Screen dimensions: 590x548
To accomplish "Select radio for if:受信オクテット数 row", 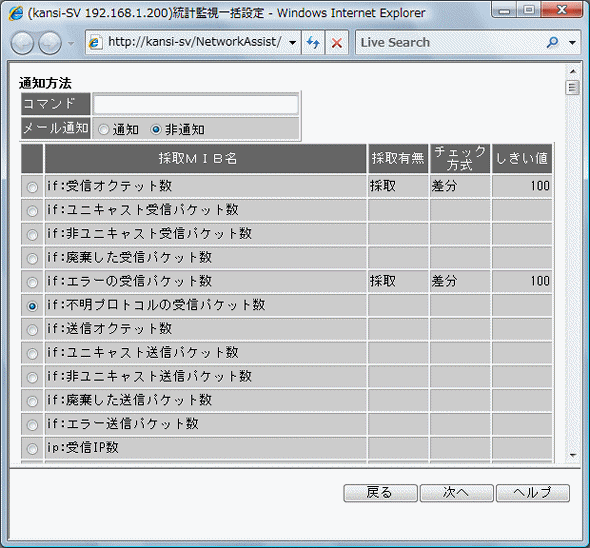I will click(32, 187).
